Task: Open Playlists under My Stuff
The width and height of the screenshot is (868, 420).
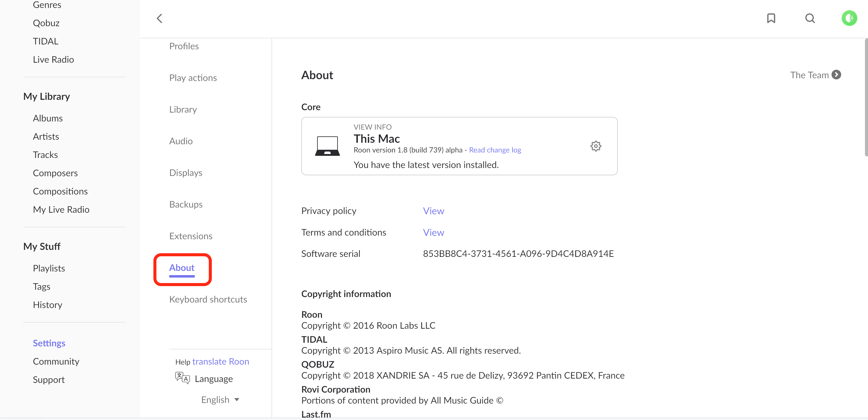Action: click(49, 268)
